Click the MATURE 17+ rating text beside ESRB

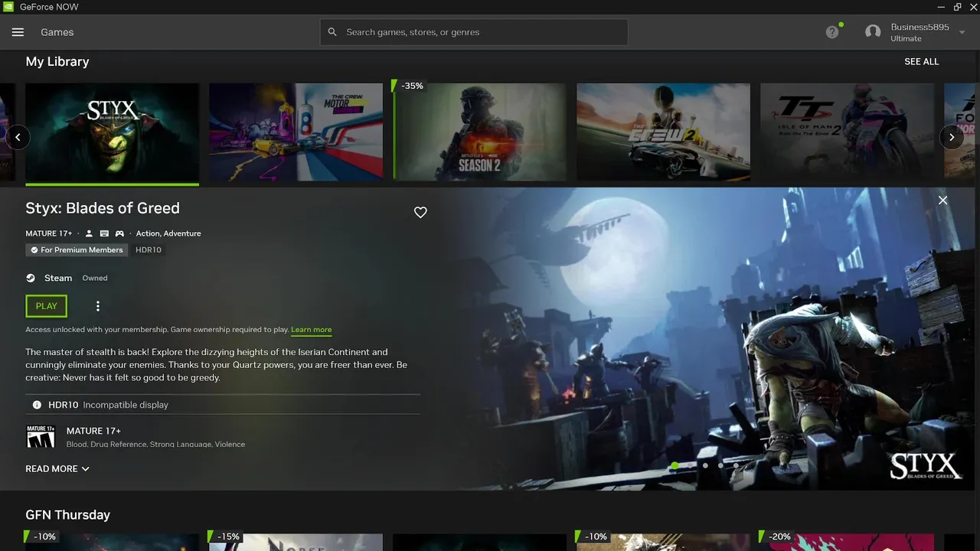93,431
